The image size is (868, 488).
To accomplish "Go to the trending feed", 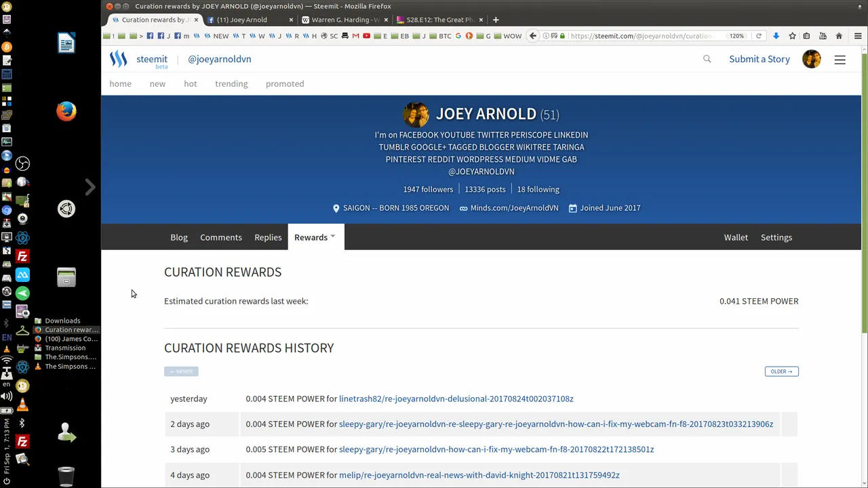I will tap(231, 83).
